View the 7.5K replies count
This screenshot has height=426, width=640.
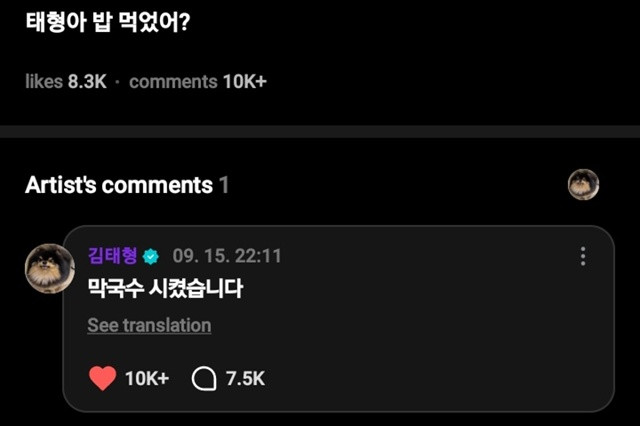[245, 378]
